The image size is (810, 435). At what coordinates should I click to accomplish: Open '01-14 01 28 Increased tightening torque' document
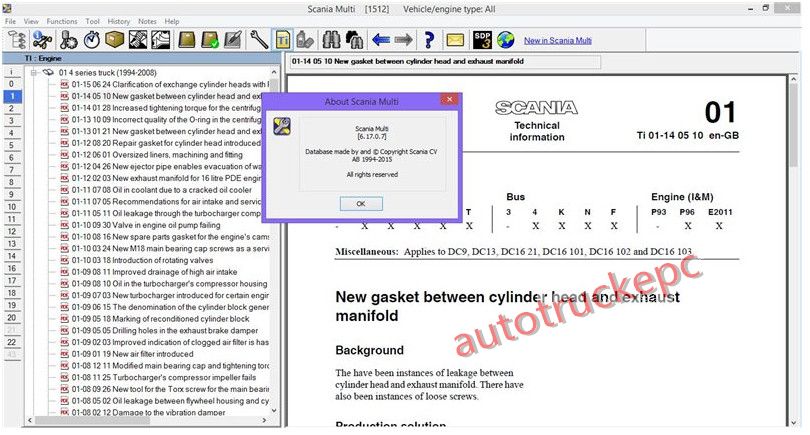166,108
